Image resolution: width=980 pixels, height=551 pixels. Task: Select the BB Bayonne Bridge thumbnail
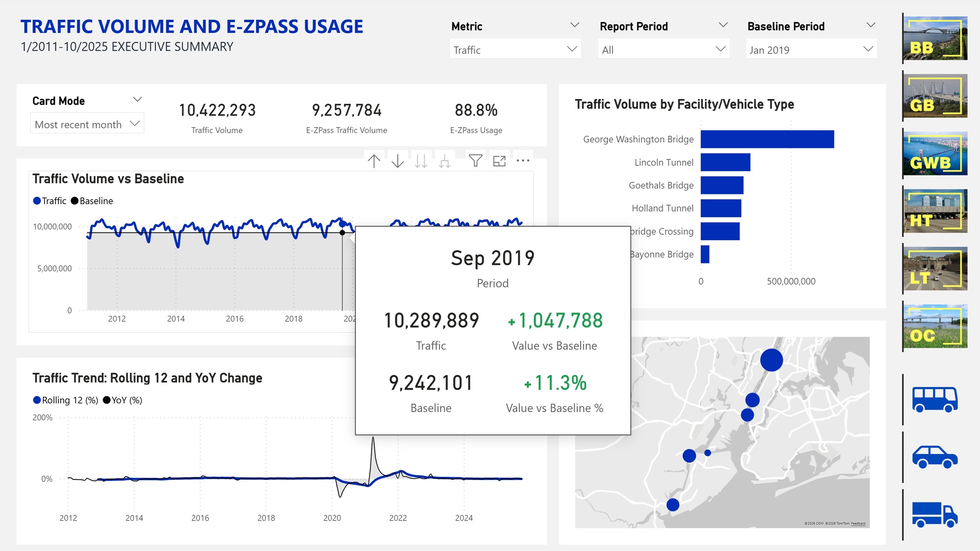[x=935, y=38]
